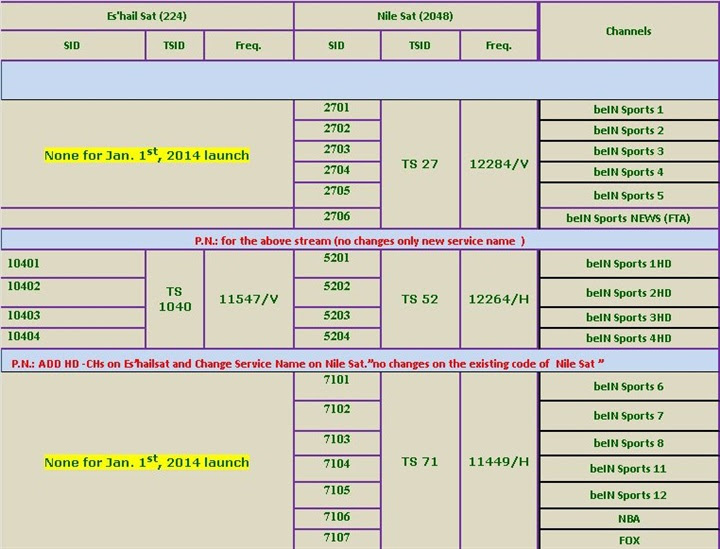Click the SID header under Es'hail Sat
720x549 pixels.
pos(73,45)
